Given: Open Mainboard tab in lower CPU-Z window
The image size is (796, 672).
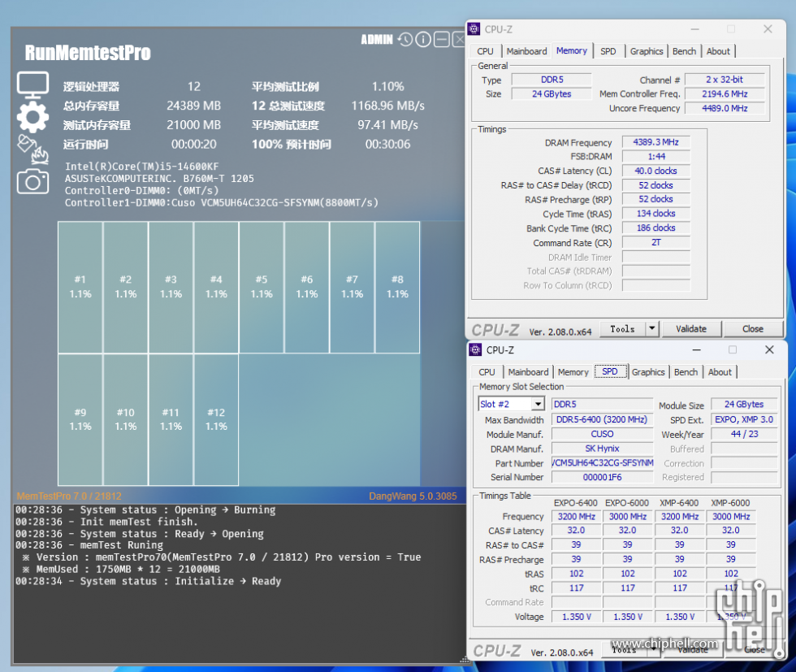Looking at the screenshot, I should click(x=528, y=372).
